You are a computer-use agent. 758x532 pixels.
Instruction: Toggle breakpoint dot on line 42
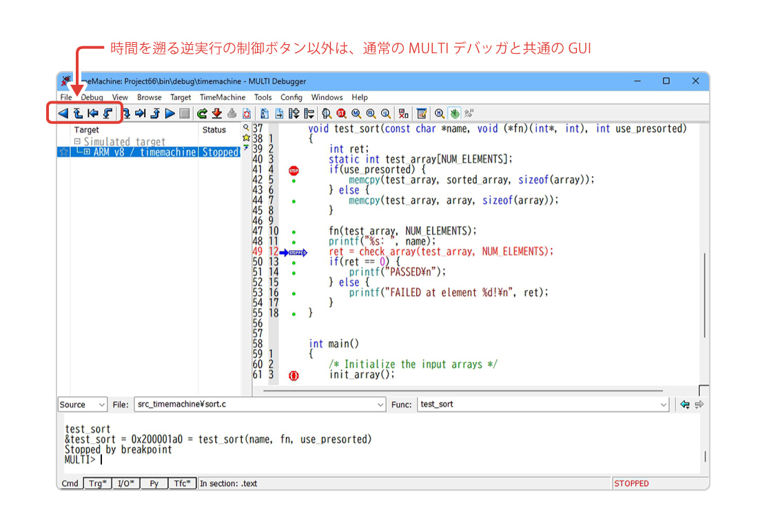pos(294,181)
